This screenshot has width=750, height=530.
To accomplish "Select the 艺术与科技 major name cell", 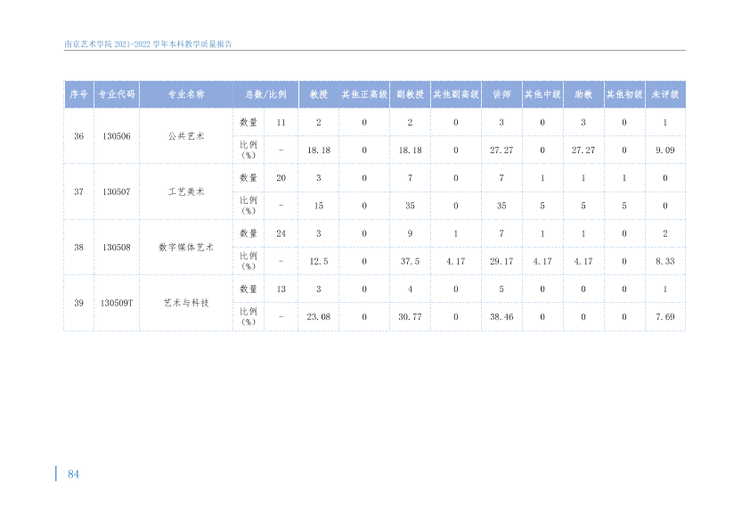I will [x=186, y=303].
